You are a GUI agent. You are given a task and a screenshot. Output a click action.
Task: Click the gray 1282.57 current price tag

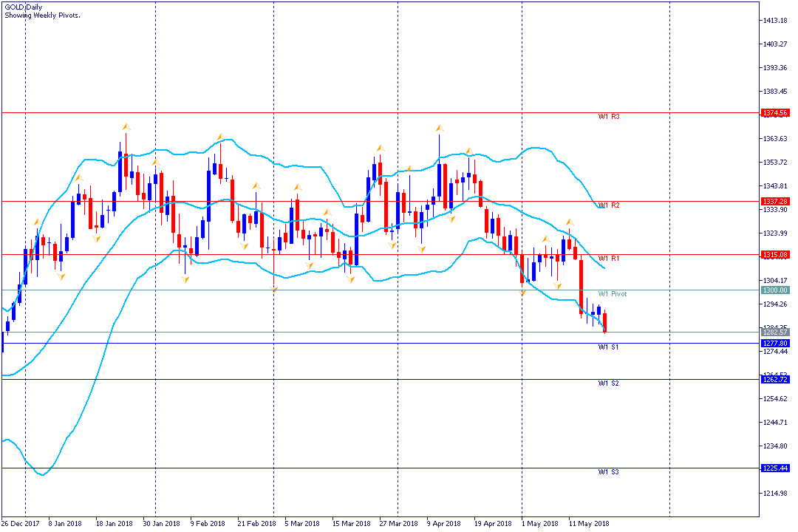tap(775, 332)
